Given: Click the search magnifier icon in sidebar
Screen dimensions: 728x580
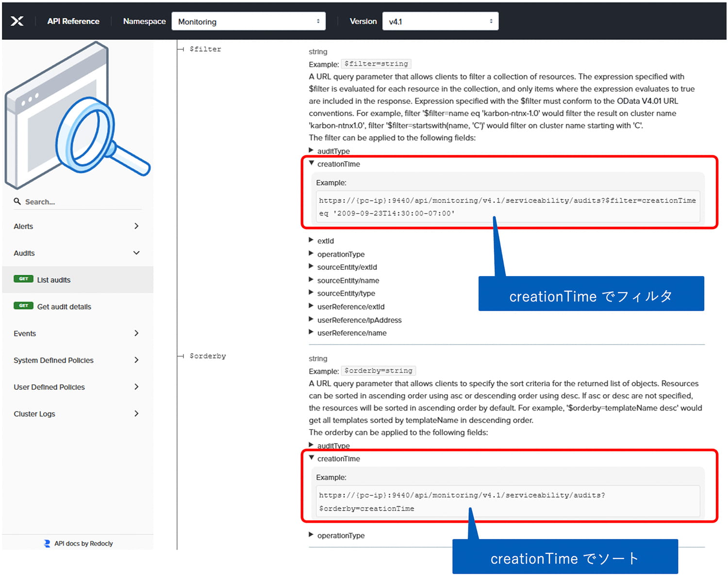Looking at the screenshot, I should point(17,201).
